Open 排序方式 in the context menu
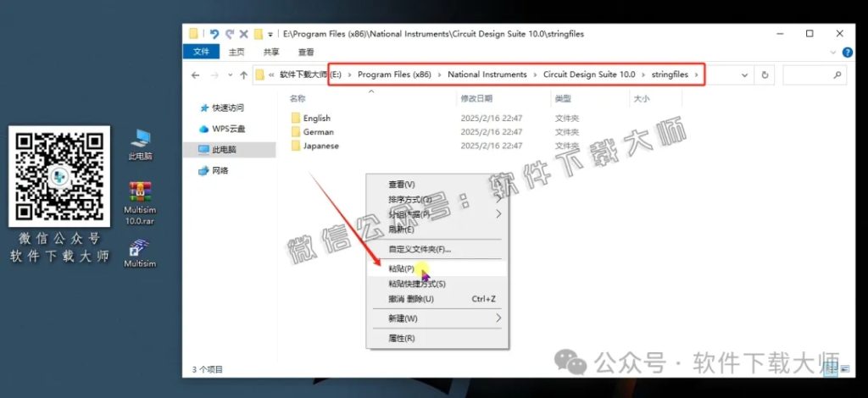Screen dimensions: 868x398 (437, 199)
